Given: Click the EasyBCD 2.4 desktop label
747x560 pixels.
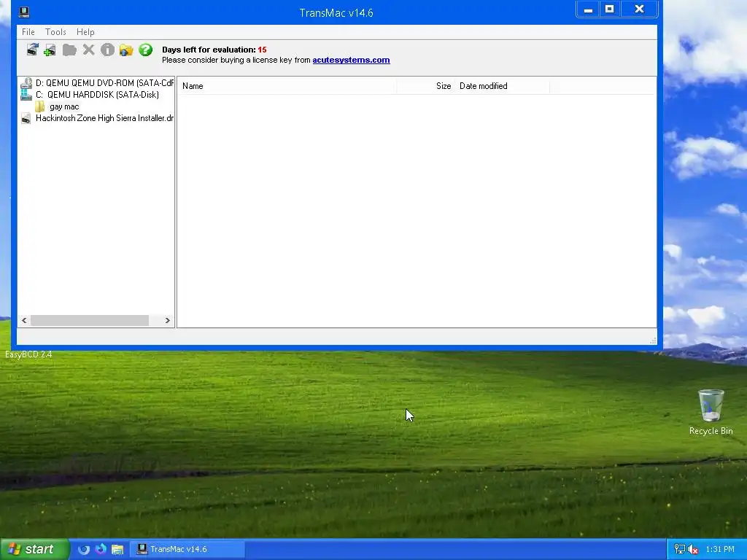Looking at the screenshot, I should point(28,354).
